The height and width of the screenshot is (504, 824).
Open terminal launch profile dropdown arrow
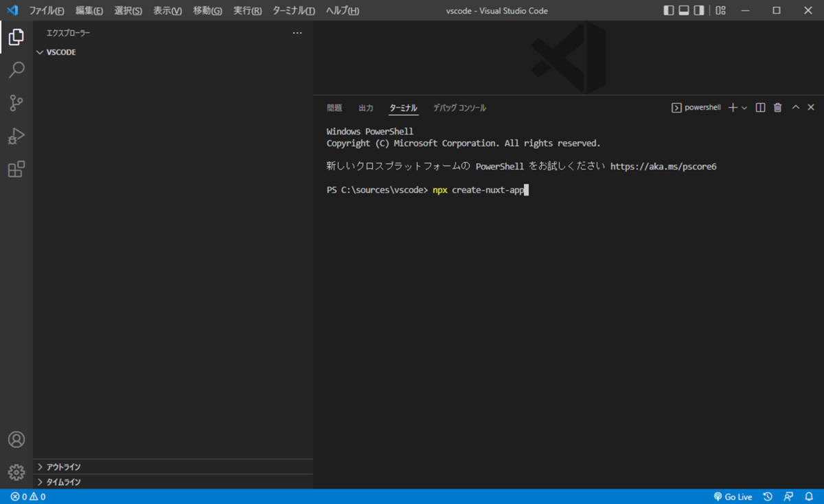[744, 108]
